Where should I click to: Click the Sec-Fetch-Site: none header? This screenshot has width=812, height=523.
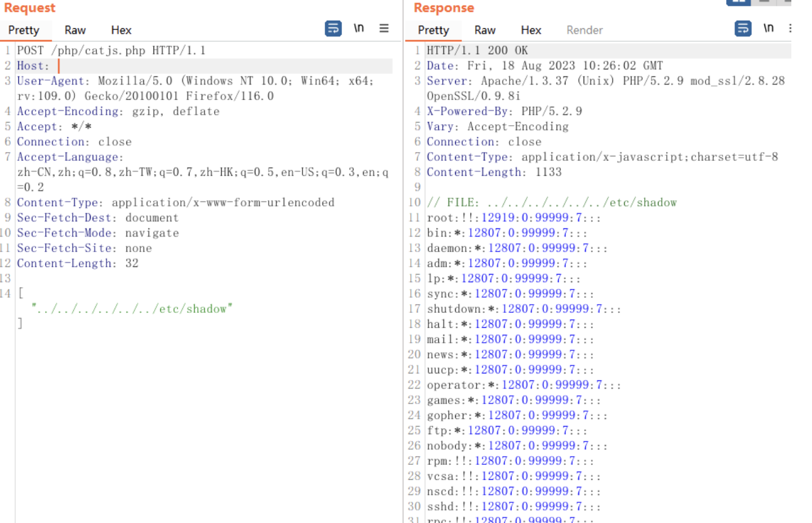[85, 248]
